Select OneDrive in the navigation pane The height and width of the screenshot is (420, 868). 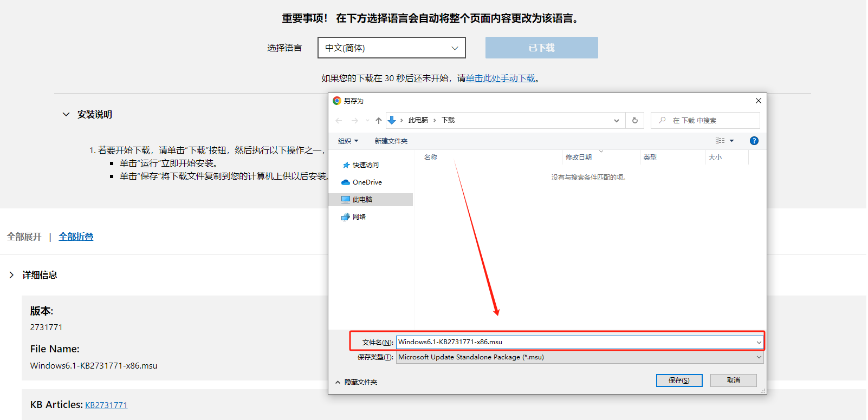click(367, 182)
